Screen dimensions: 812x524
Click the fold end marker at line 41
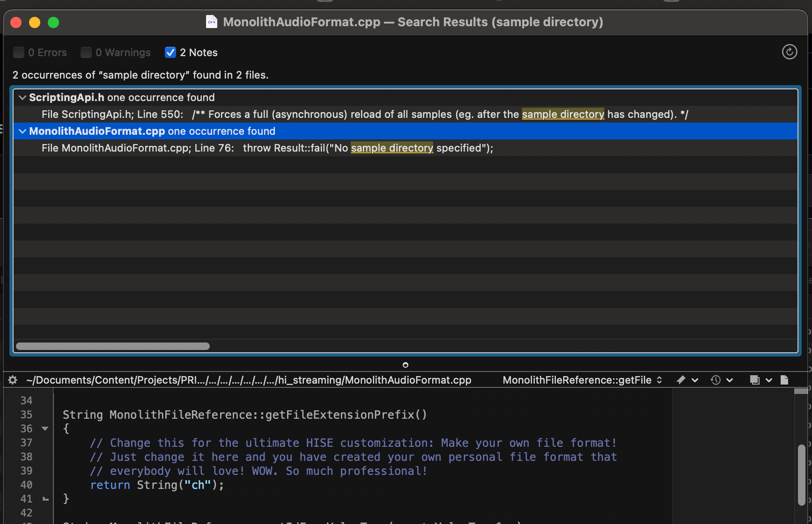pos(45,499)
